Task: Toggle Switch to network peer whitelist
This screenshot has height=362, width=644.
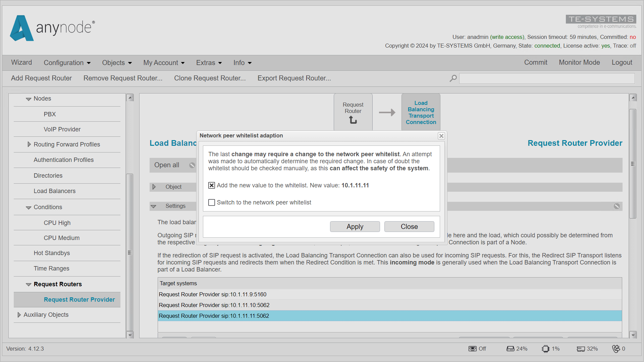Action: (x=211, y=202)
